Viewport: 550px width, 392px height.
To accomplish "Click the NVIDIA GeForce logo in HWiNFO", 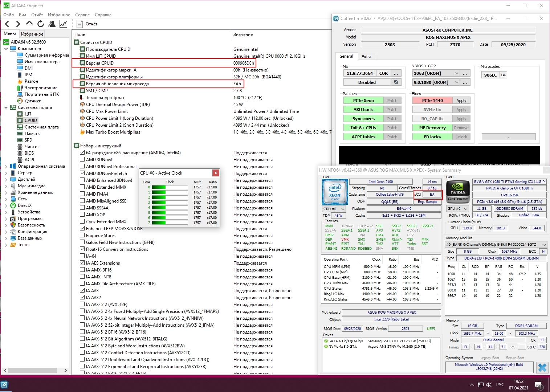I will click(458, 192).
